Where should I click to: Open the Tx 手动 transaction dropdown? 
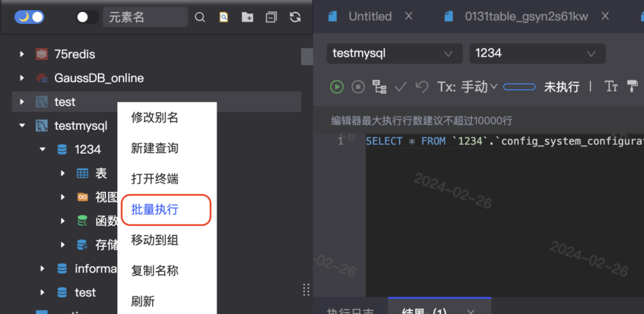(x=467, y=86)
